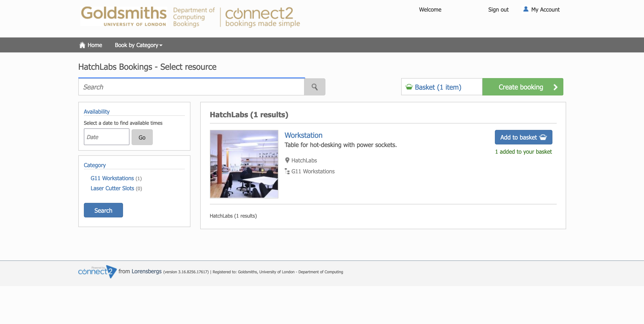Viewport: 644px width, 324px height.
Task: Click the green basket icon
Action: [409, 87]
